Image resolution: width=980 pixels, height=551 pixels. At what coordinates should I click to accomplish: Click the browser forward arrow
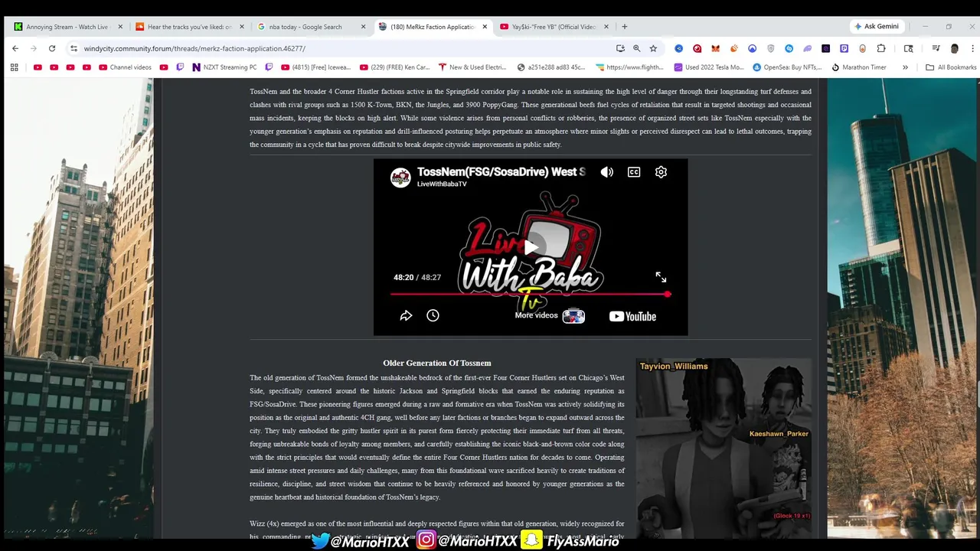[33, 48]
